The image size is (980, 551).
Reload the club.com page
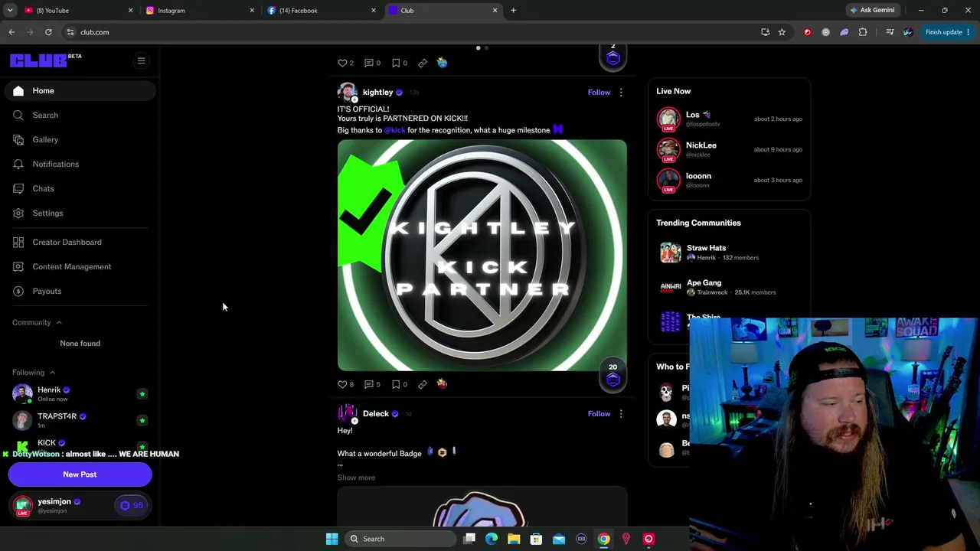pyautogui.click(x=48, y=32)
